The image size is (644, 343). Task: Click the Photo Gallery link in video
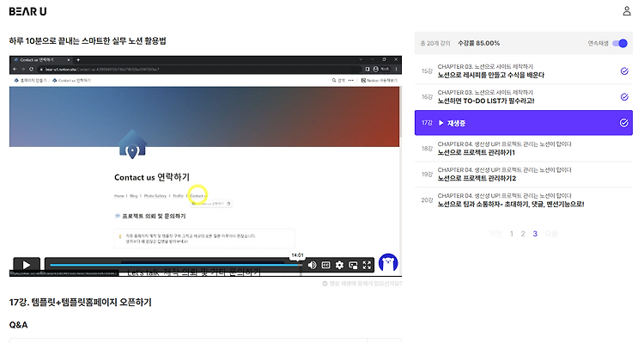(x=155, y=196)
